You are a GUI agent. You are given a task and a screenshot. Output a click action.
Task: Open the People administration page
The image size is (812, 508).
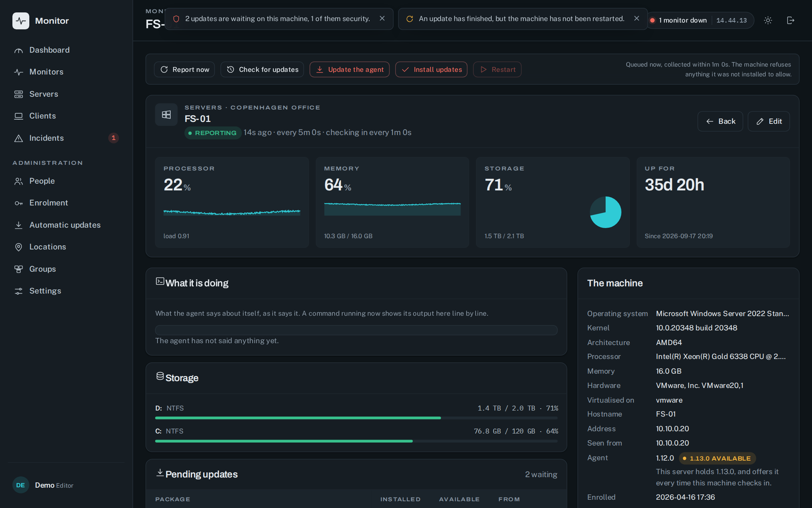(x=66, y=181)
